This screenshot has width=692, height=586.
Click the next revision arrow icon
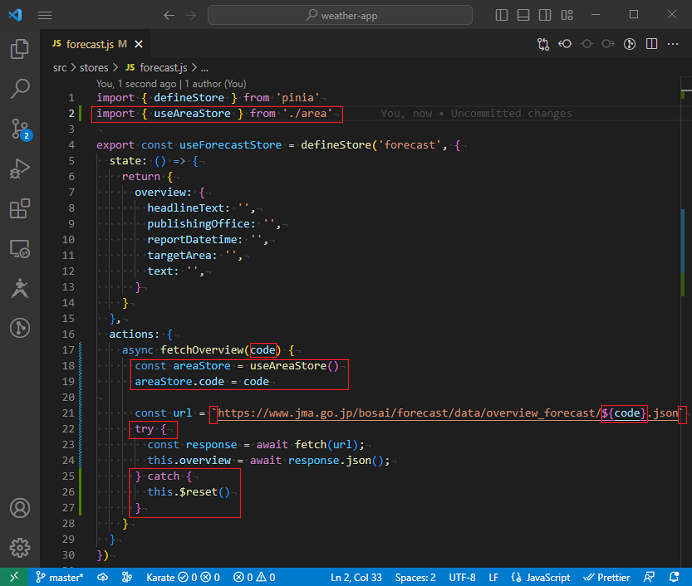(608, 44)
